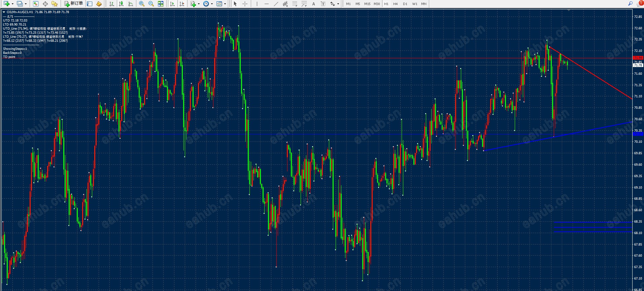Click the Profiles icon

pyautogui.click(x=20, y=4)
